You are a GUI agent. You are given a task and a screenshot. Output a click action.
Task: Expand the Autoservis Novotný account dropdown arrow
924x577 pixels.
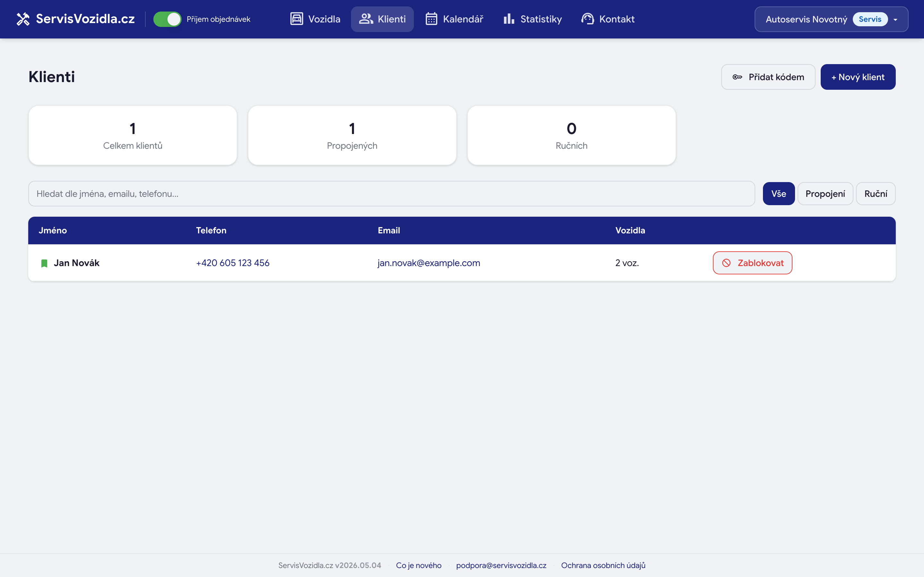pos(895,20)
